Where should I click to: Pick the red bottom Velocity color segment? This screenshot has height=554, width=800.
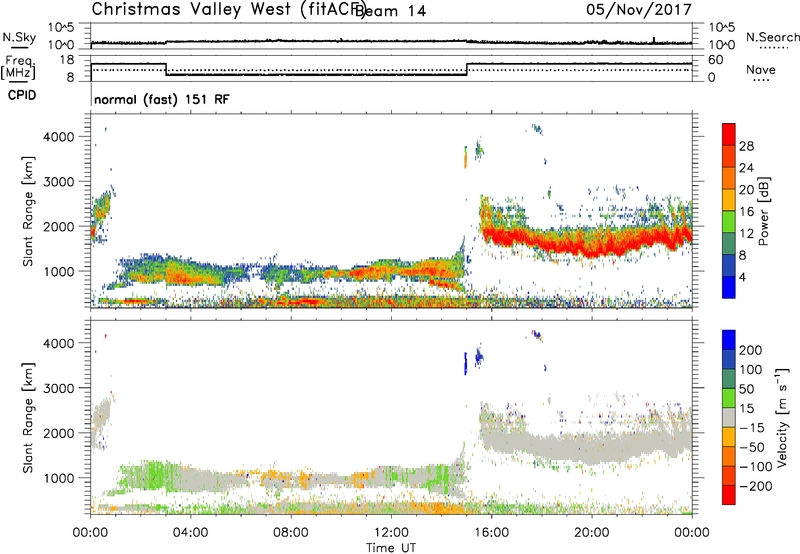pos(729,495)
